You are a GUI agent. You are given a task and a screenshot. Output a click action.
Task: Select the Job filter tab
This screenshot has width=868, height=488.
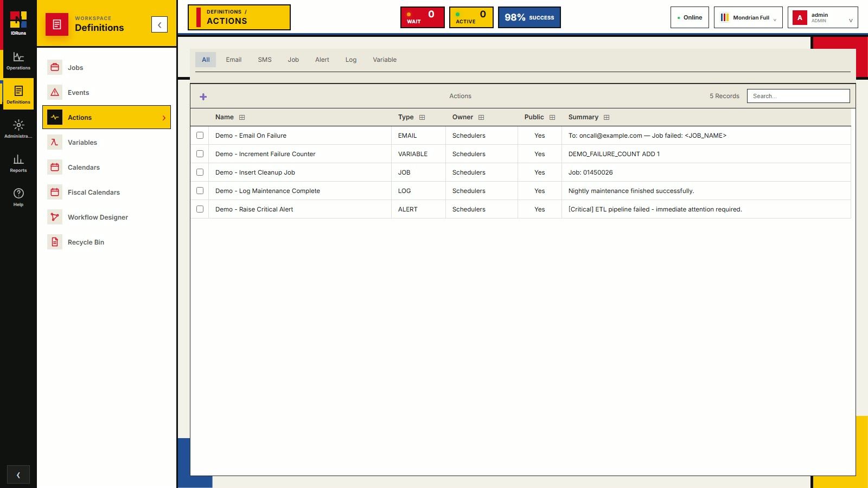click(x=293, y=60)
